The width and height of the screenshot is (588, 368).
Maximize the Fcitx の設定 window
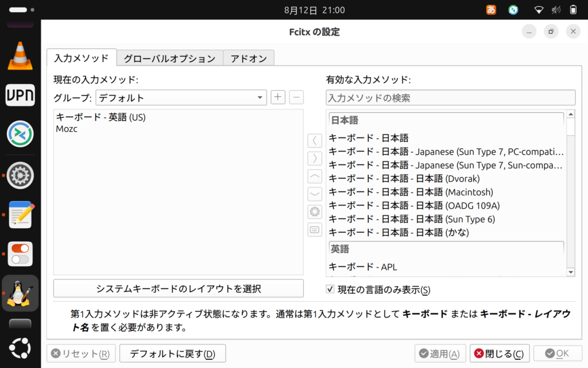(551, 32)
